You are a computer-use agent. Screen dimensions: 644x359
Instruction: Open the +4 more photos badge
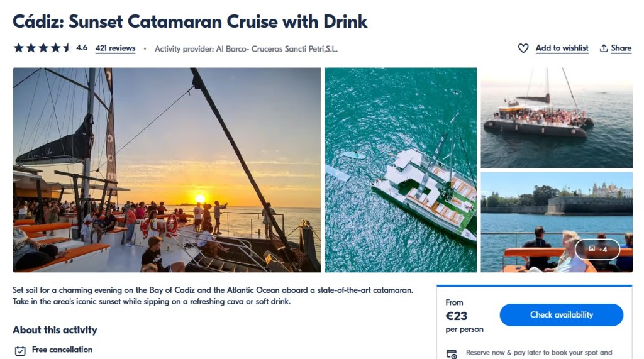coord(597,250)
